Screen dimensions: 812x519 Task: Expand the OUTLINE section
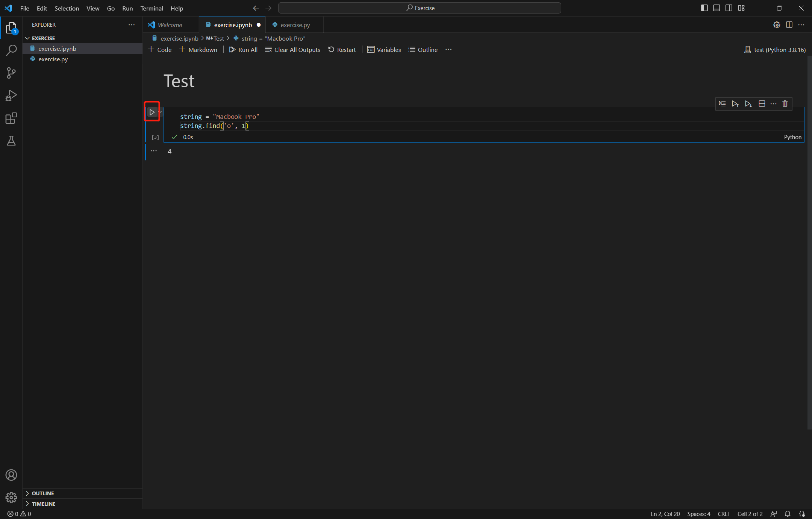[x=43, y=493]
